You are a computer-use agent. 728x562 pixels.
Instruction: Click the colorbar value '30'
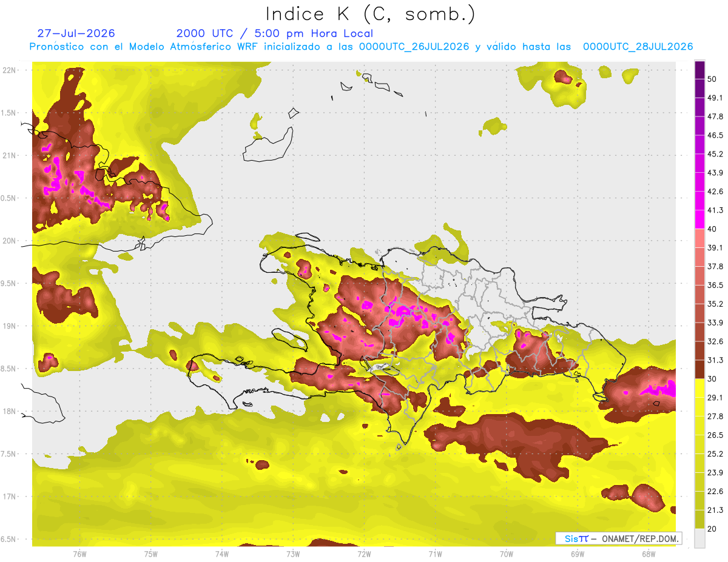(712, 379)
